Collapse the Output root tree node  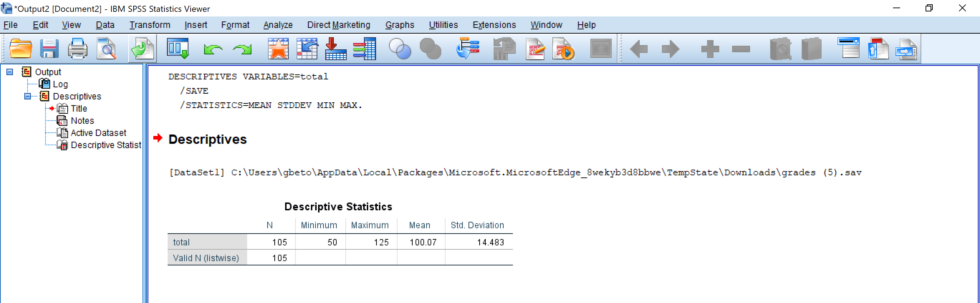point(10,72)
